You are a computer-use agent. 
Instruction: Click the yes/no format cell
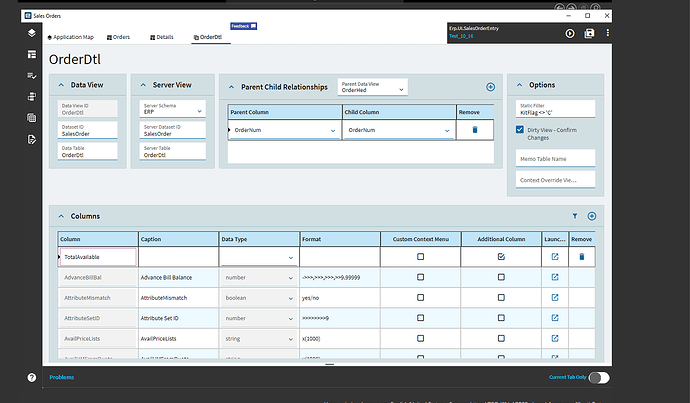340,298
